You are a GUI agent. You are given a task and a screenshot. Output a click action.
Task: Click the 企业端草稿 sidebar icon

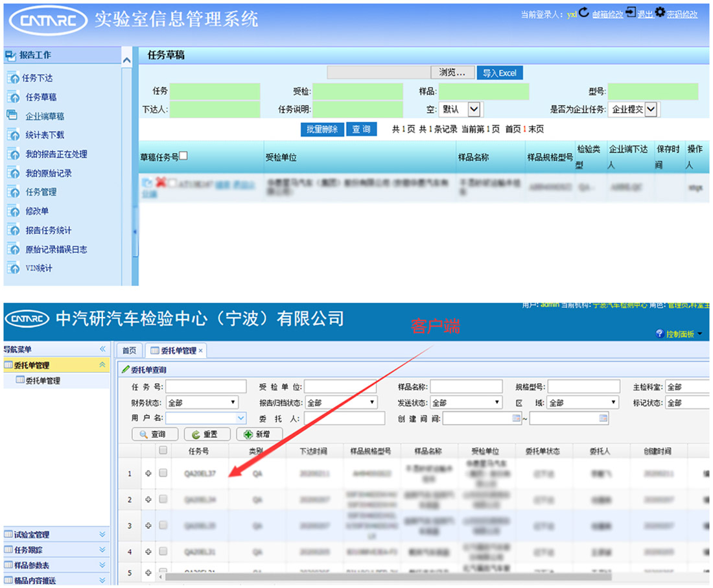pyautogui.click(x=12, y=115)
